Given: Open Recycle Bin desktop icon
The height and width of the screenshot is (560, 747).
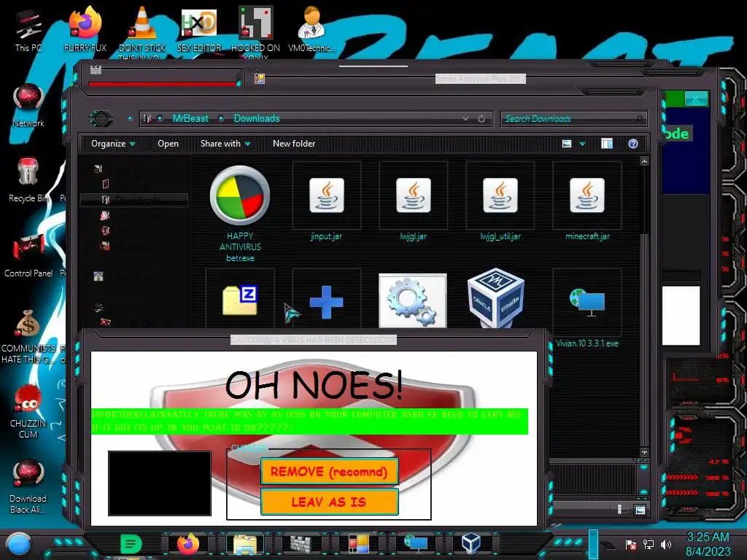Looking at the screenshot, I should pos(28,180).
